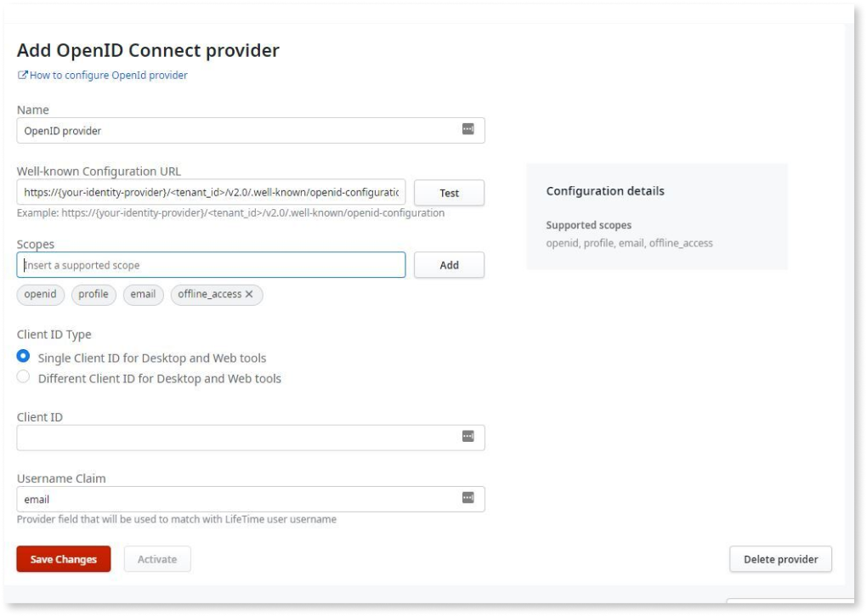Focus the empty Client ID field
The width and height of the screenshot is (867, 616).
[x=238, y=438]
